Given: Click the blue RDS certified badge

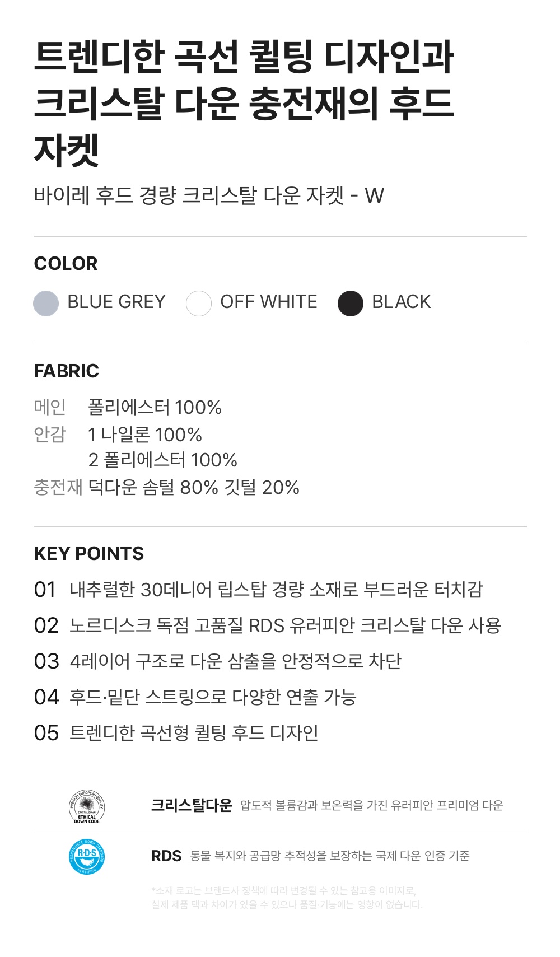Looking at the screenshot, I should click(x=87, y=856).
